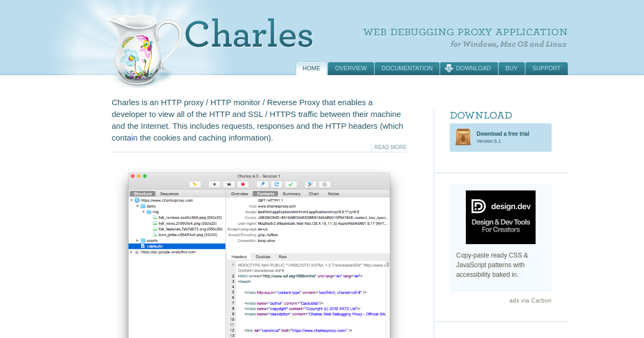Switch to the Cookies sub-tab

[263, 257]
